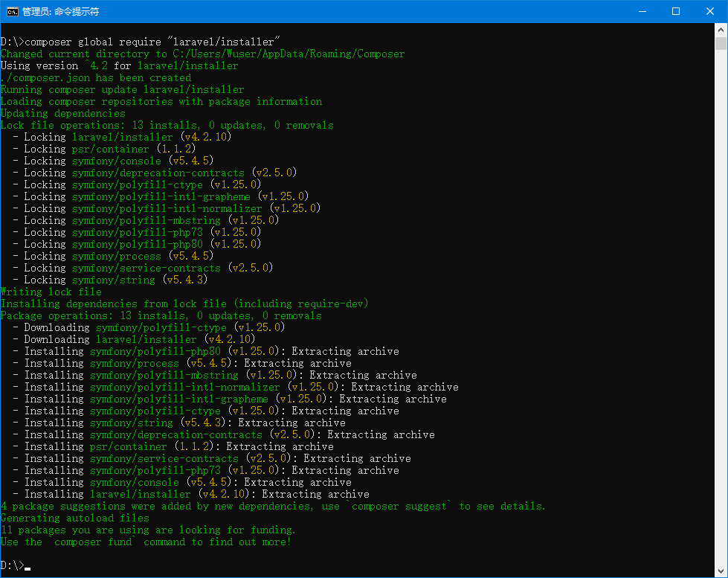Click 'Locking symfony/polyfill-intl-normalizer' line
Viewport: 728px width, 578px height.
pyautogui.click(x=167, y=208)
